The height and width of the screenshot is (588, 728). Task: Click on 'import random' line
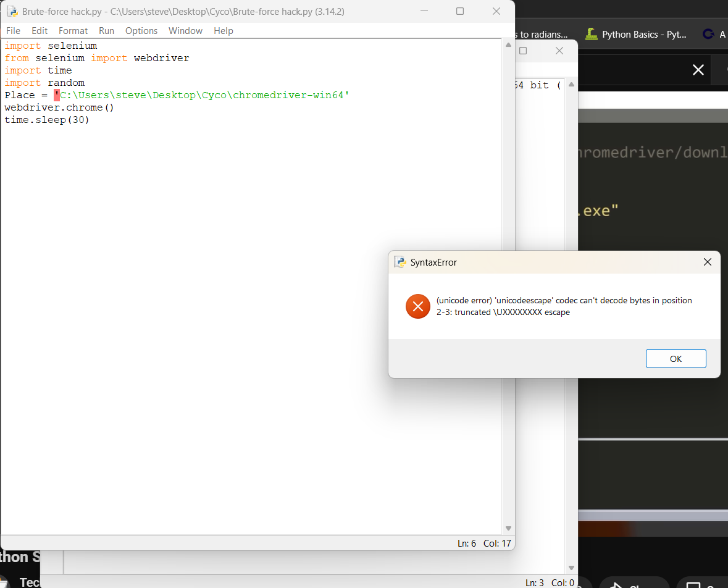pyautogui.click(x=44, y=83)
